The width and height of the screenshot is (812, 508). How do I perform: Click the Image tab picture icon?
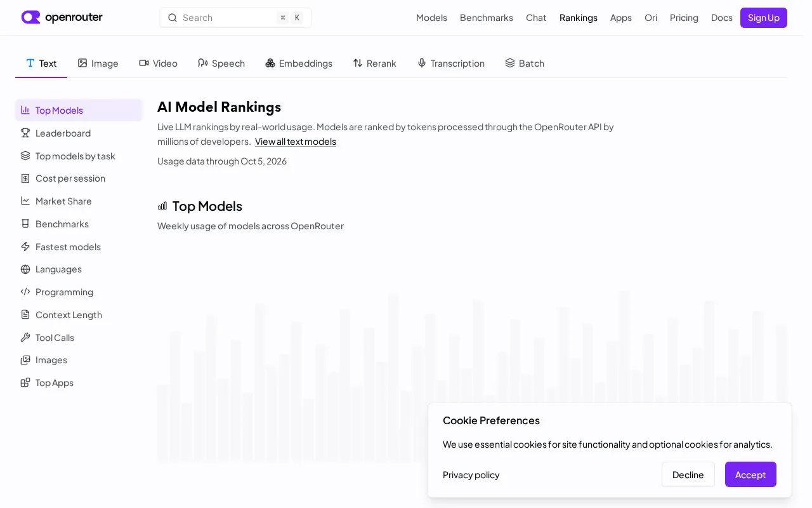point(82,63)
